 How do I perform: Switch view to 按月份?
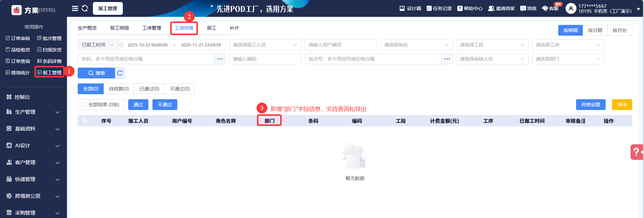point(620,30)
